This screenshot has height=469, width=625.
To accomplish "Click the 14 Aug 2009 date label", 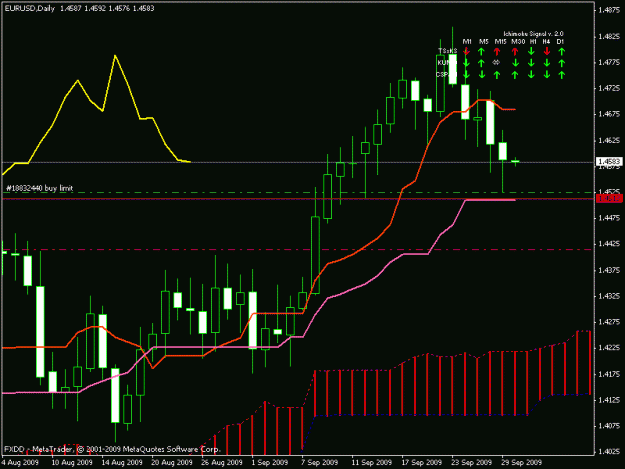I will click(x=122, y=462).
